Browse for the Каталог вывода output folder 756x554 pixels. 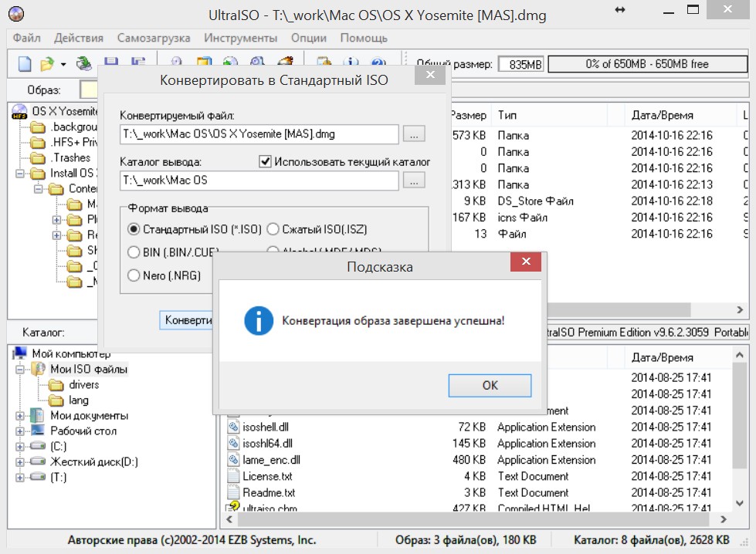pos(414,181)
